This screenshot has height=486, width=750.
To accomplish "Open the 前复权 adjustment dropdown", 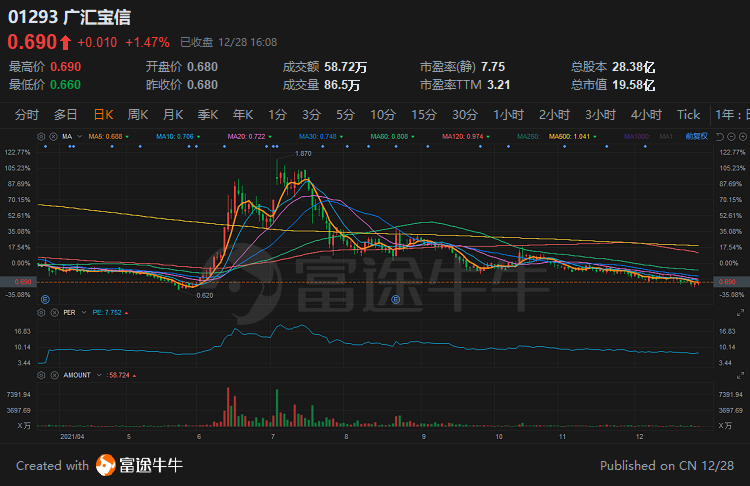I will 696,137.
